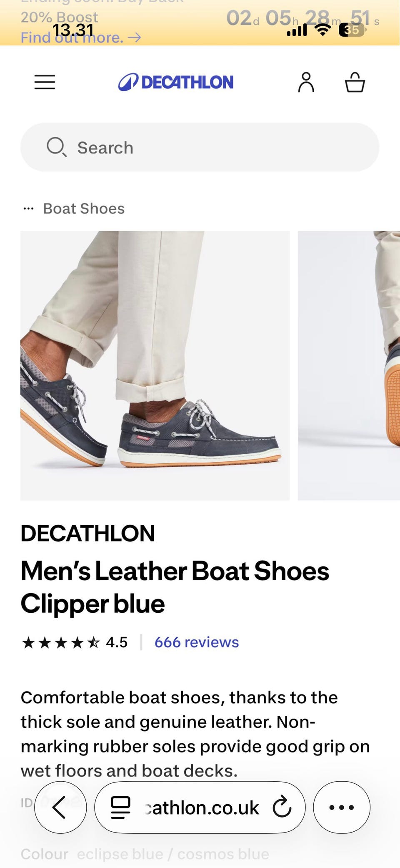Tap the decathlon.co.uk address bar
400x868 pixels.
(x=202, y=808)
